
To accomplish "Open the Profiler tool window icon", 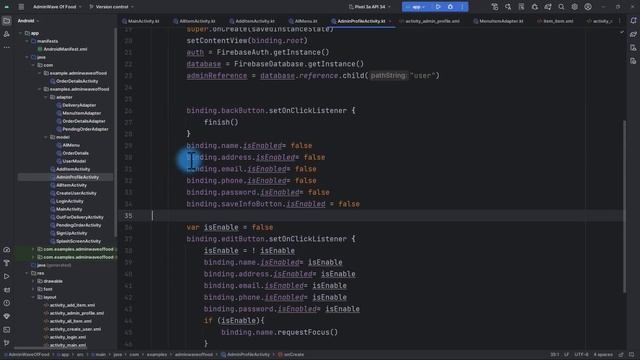I will [x=7, y=250].
